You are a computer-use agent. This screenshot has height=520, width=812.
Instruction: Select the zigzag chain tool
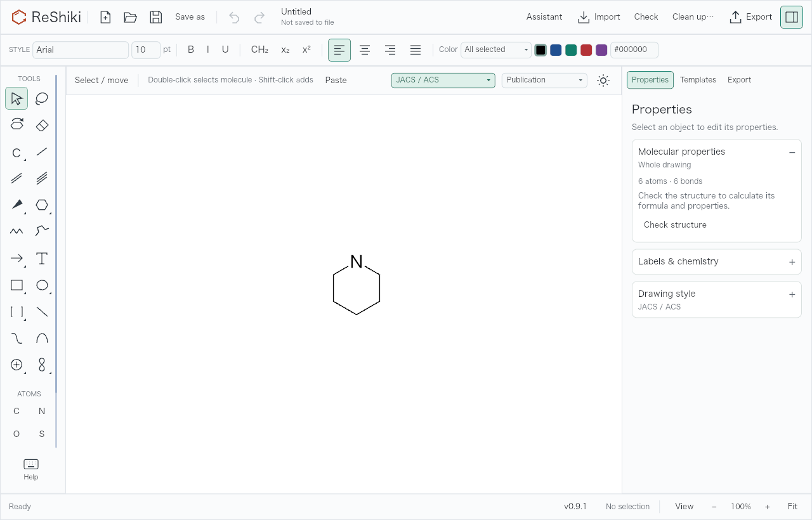click(x=16, y=231)
